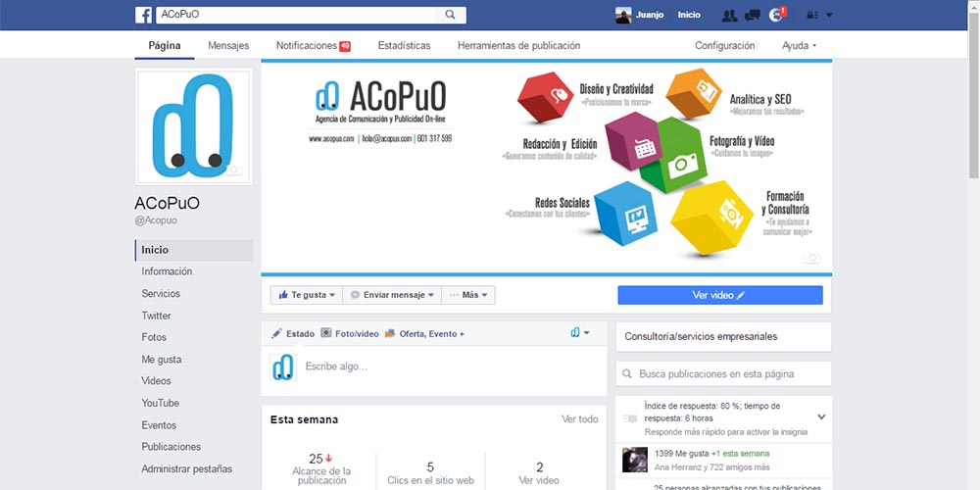Click the blue Ver video button
Image resolution: width=980 pixels, height=490 pixels.
pos(720,295)
